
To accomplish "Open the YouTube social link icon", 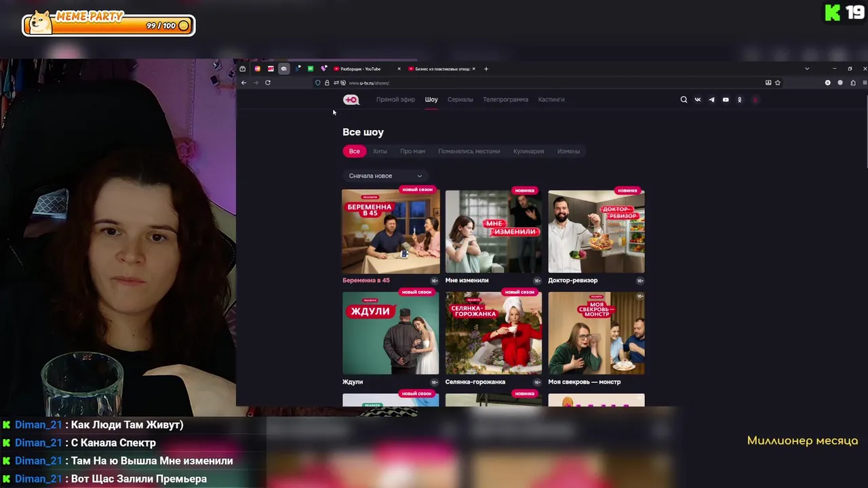I will [726, 100].
